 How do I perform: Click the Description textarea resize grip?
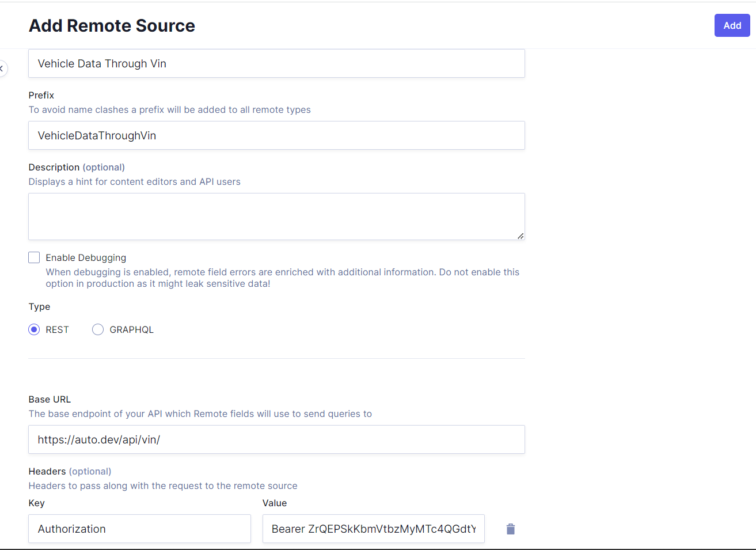[x=521, y=236]
